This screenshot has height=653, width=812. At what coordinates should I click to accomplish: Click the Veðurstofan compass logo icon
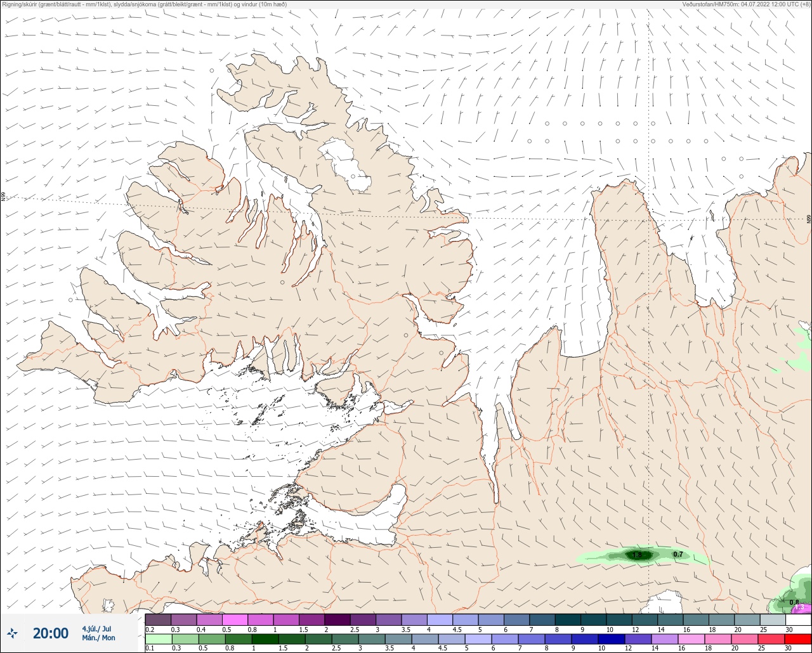12,633
